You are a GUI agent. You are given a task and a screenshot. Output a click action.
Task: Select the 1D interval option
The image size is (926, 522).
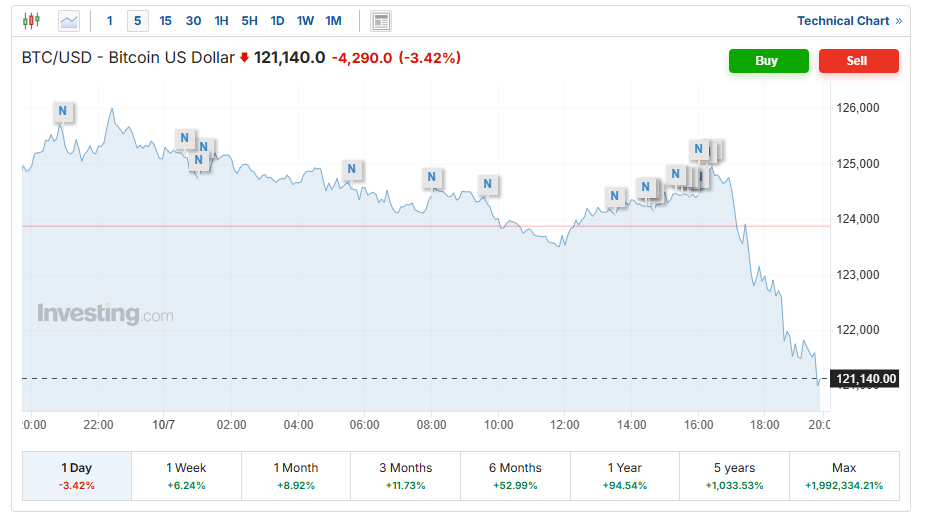tap(277, 20)
